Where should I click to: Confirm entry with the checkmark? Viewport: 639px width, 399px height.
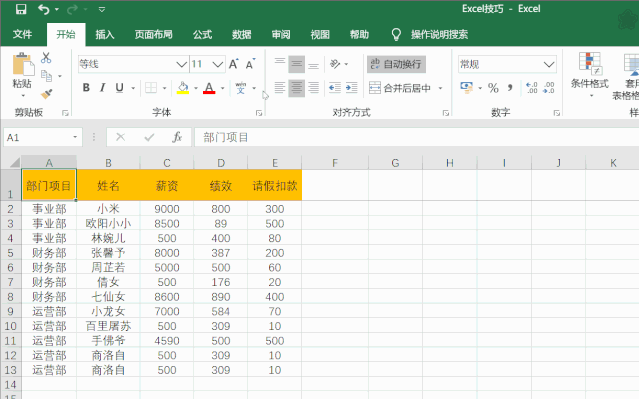pos(149,137)
